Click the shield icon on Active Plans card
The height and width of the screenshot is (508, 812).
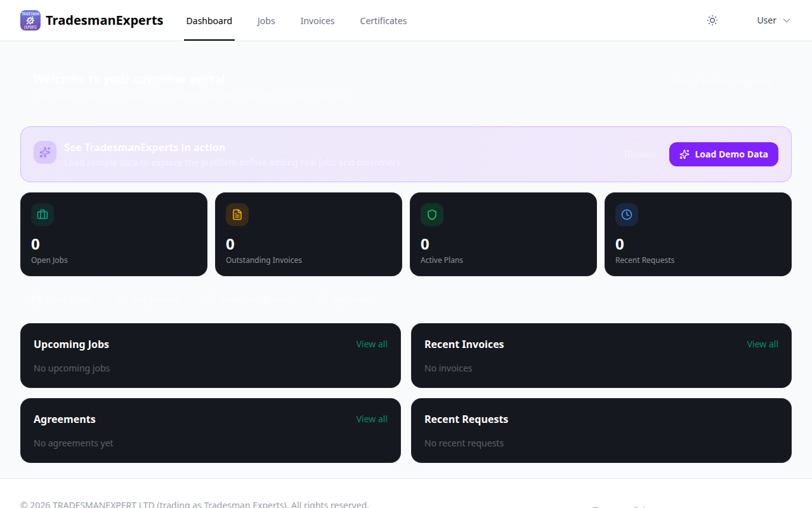pyautogui.click(x=431, y=215)
